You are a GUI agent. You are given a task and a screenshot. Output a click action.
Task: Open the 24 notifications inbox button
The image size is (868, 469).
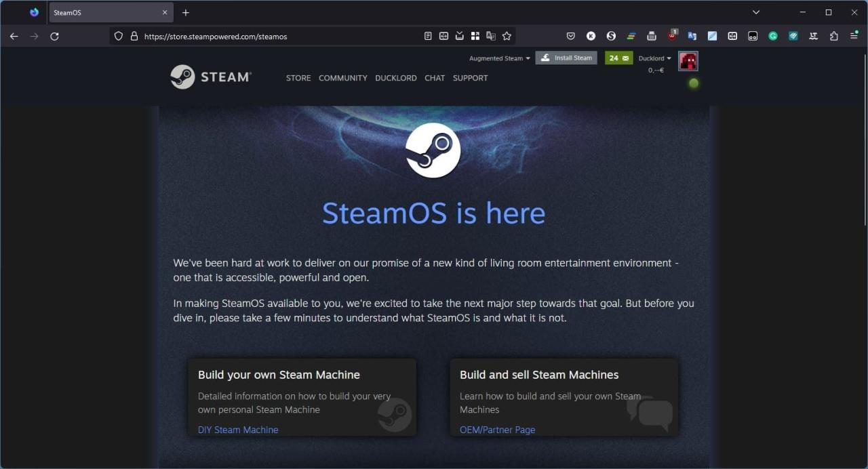coord(619,58)
